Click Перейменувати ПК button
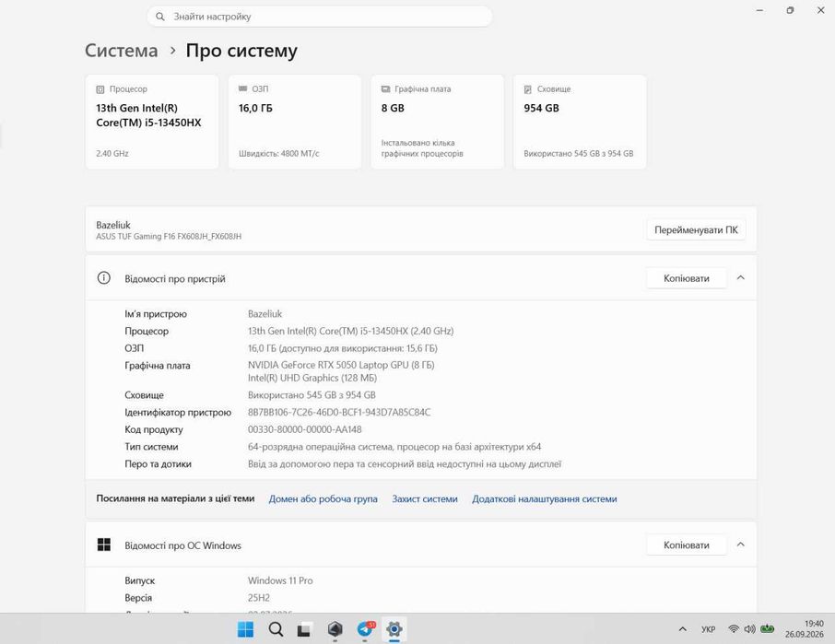Viewport: 835px width, 644px height. pos(696,230)
